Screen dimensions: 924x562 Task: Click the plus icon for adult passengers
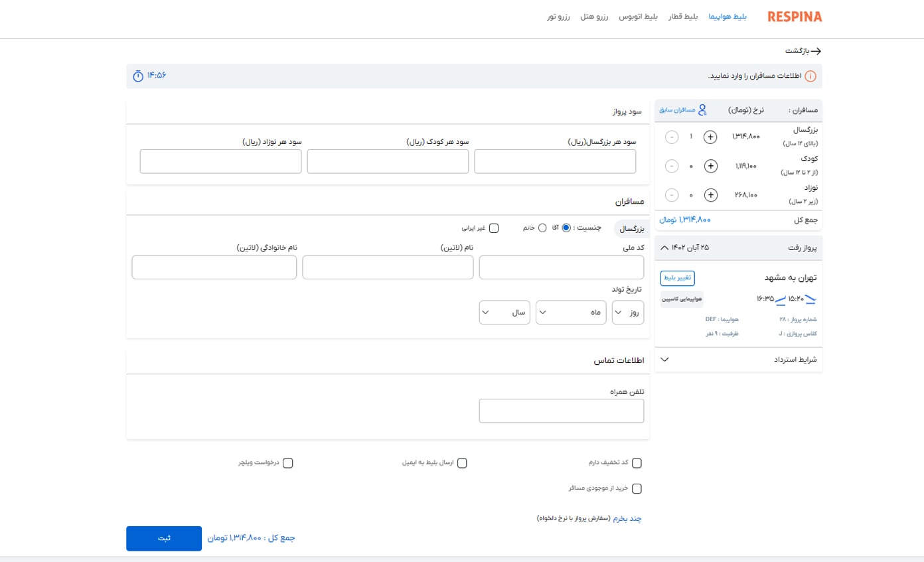(710, 137)
